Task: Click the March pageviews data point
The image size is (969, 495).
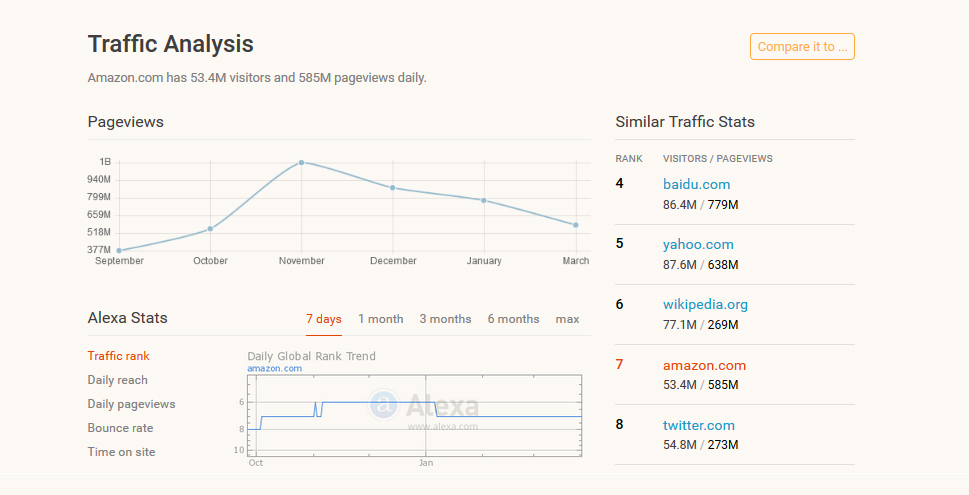Action: 575,225
